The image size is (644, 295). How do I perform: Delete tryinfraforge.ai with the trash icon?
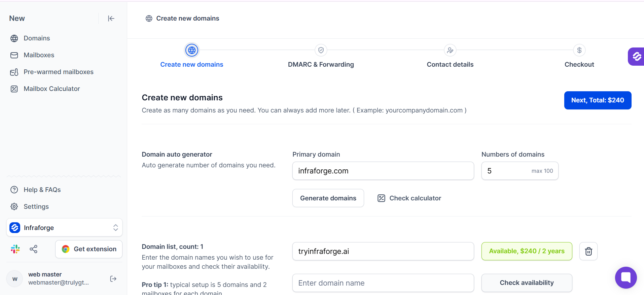(588, 251)
